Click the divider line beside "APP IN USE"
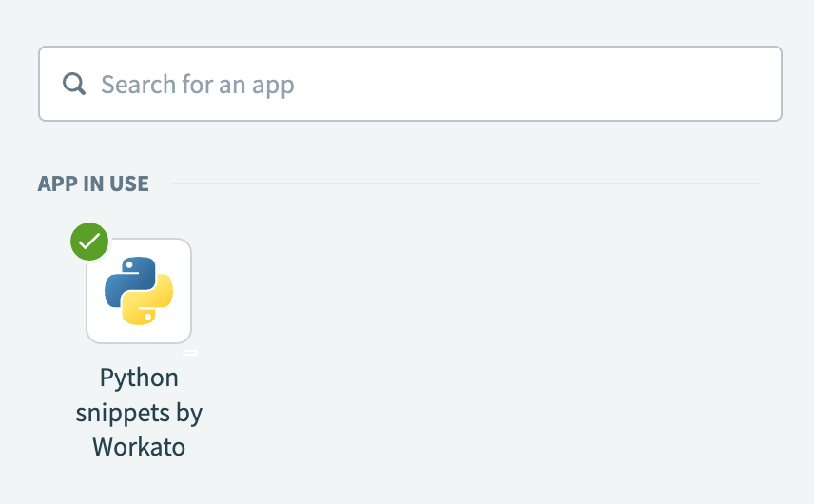The image size is (814, 504). point(464,183)
